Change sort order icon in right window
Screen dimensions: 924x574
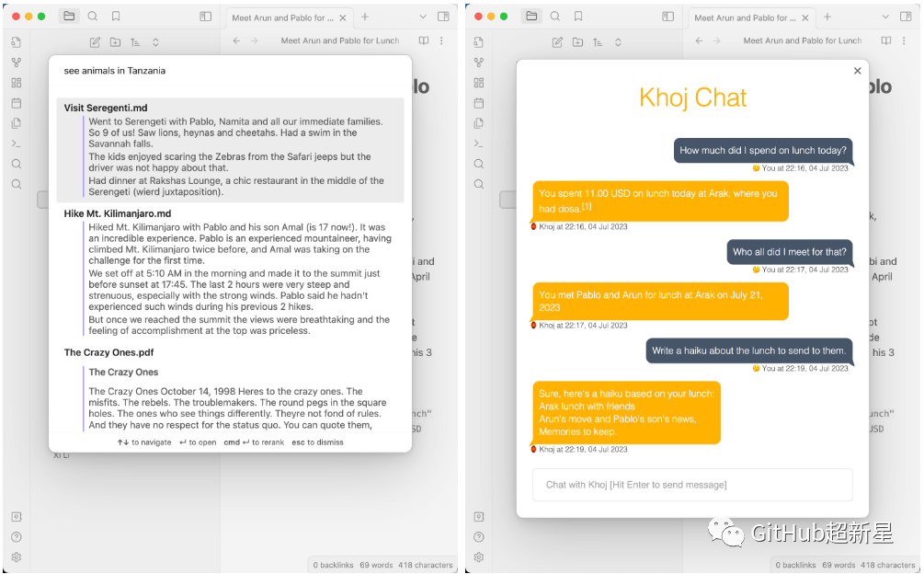[599, 42]
